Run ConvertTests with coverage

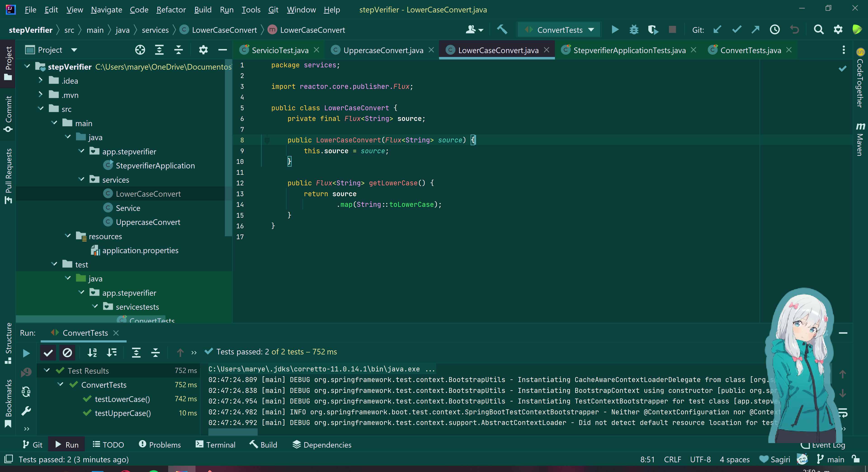(653, 30)
